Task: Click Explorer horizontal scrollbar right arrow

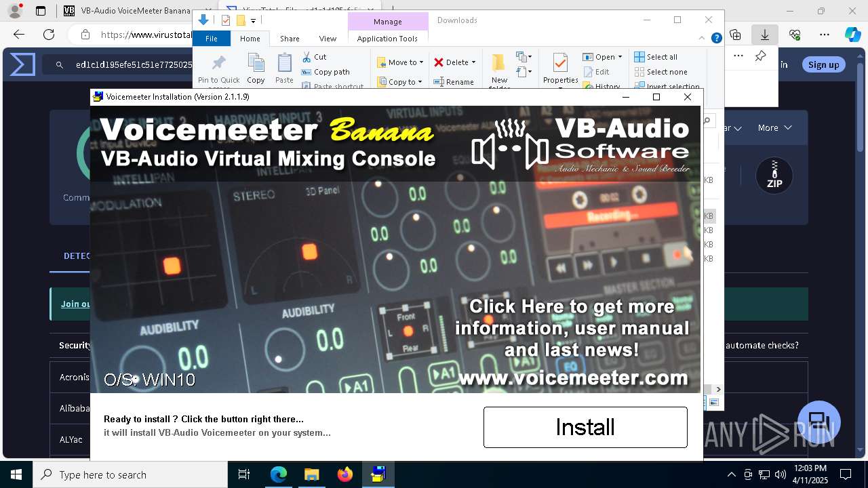Action: (718, 389)
